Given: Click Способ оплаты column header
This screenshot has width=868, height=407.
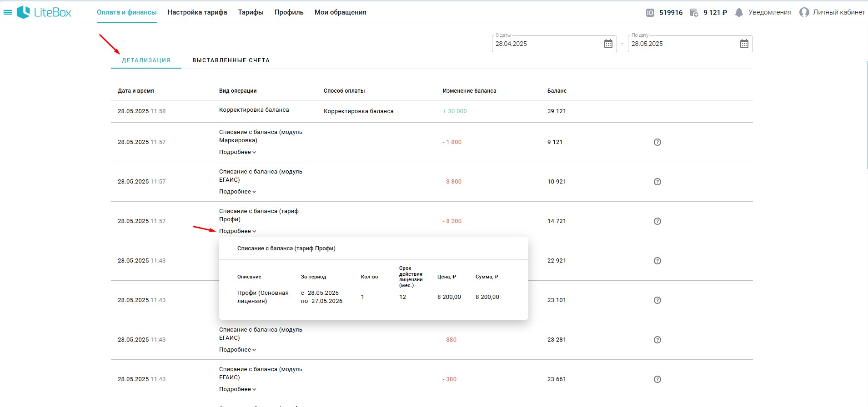Looking at the screenshot, I should click(344, 91).
